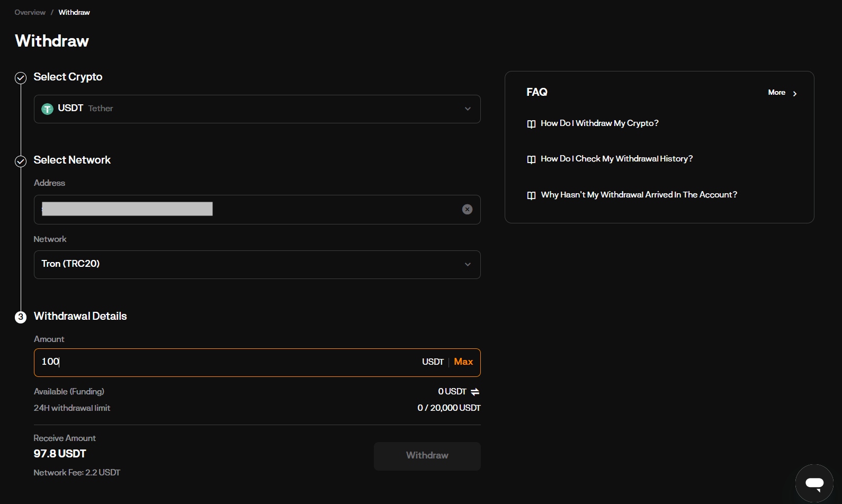Click the USDT Tether coin logo

point(47,109)
